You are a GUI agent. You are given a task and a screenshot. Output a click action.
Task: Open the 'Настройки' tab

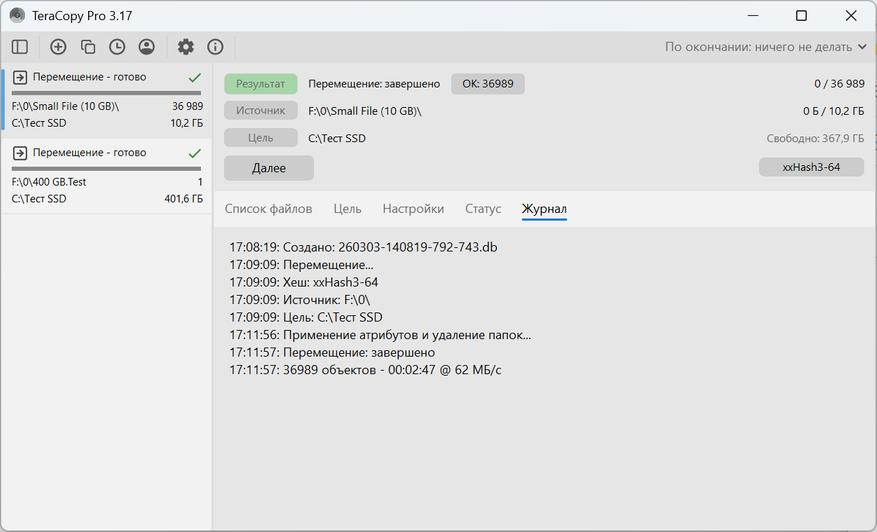click(413, 209)
